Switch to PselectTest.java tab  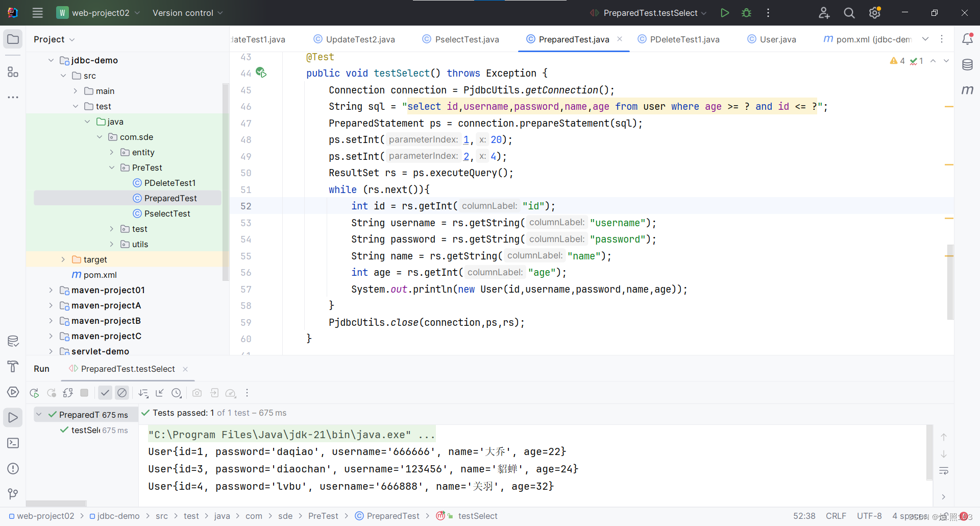(461, 39)
